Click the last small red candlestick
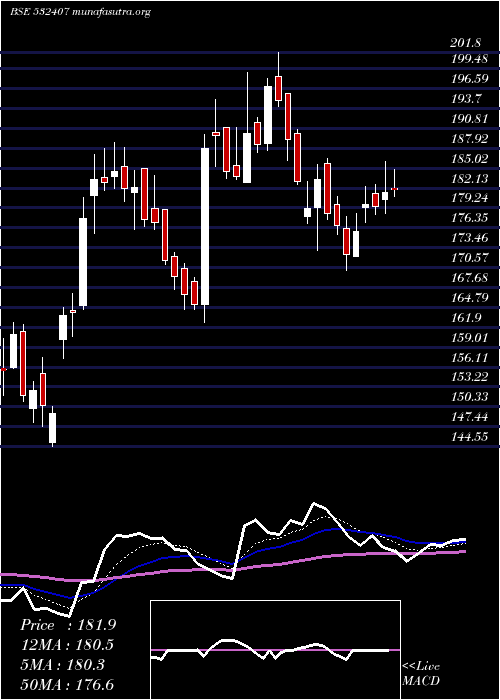500x700 pixels. point(394,189)
